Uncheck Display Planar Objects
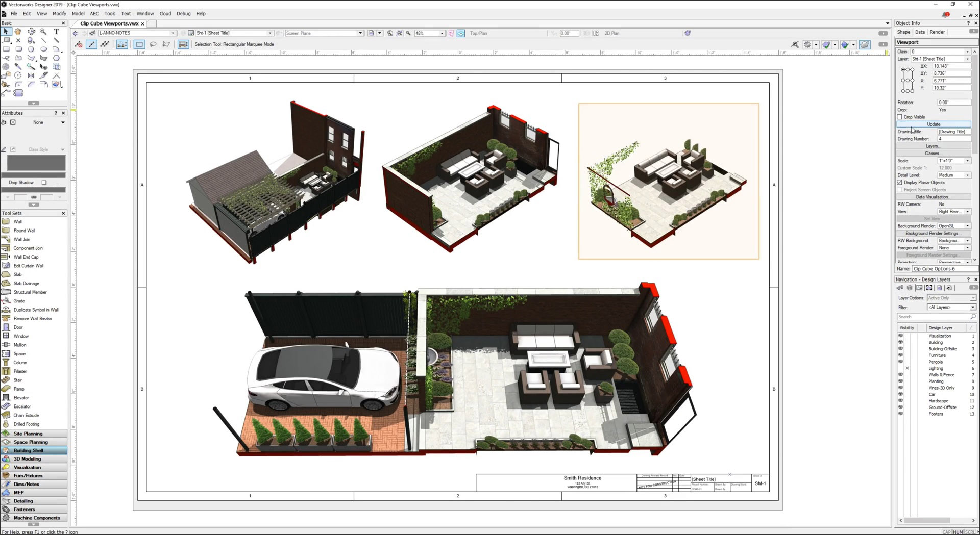 pyautogui.click(x=900, y=183)
